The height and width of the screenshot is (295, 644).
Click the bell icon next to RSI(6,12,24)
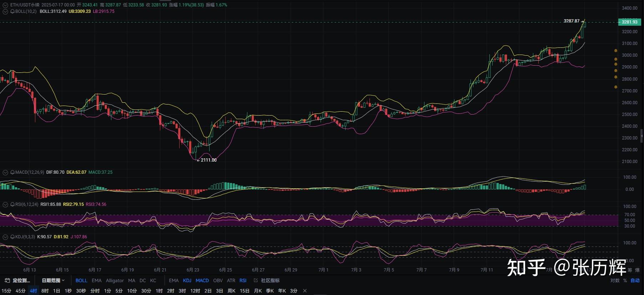point(12,204)
